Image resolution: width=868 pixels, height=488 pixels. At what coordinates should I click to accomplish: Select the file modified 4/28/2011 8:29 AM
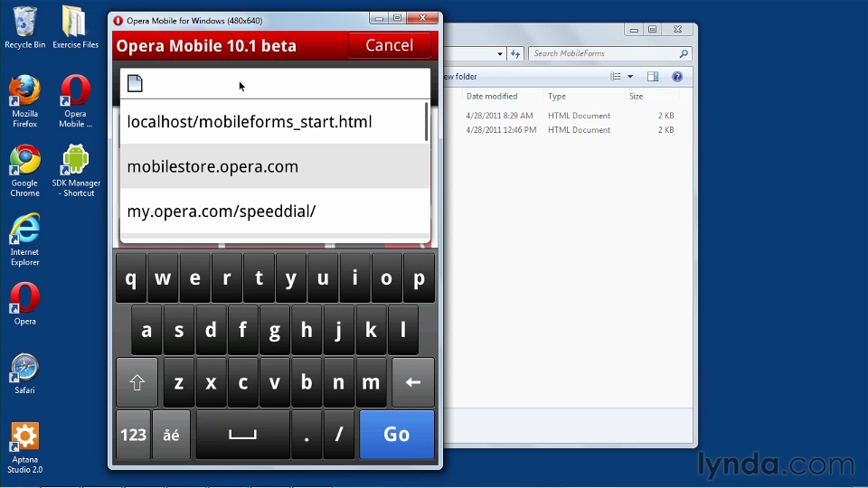pyautogui.click(x=568, y=116)
